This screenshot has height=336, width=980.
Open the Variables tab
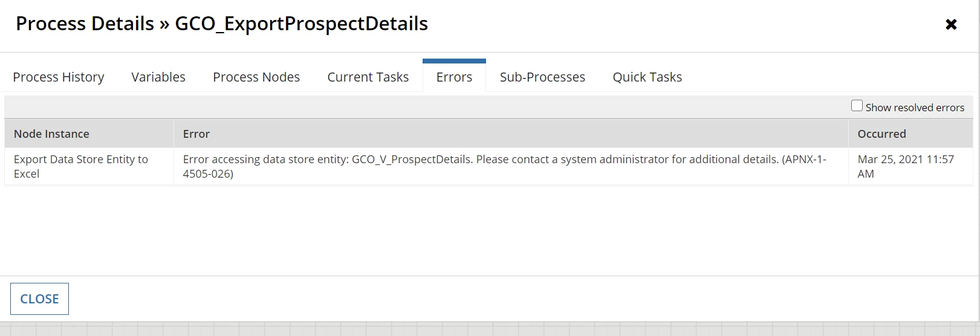tap(158, 77)
